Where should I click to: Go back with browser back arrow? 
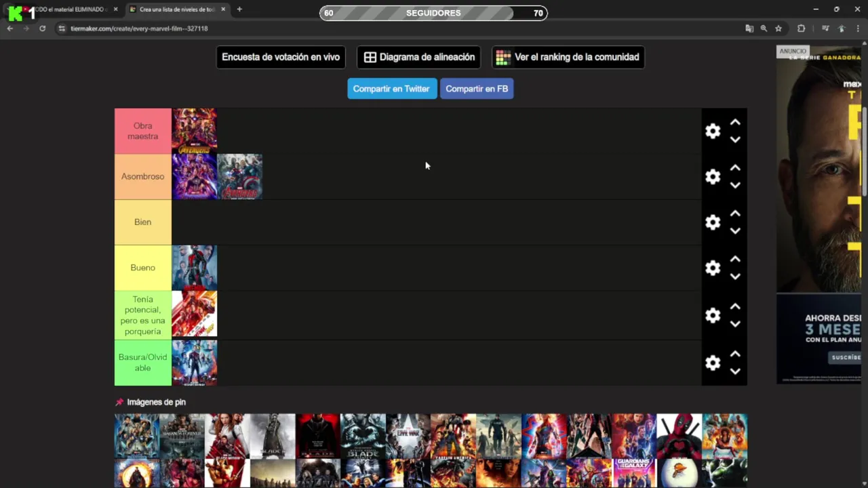tap(10, 28)
